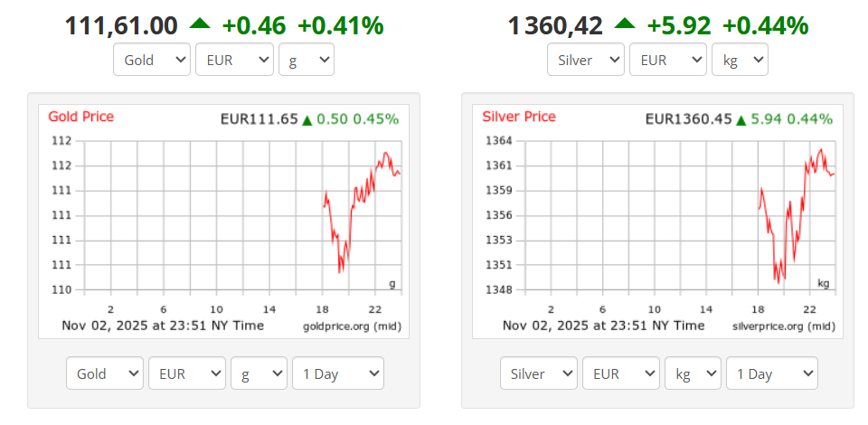
Task: Open the top silver EUR currency dropdown
Action: tap(668, 61)
